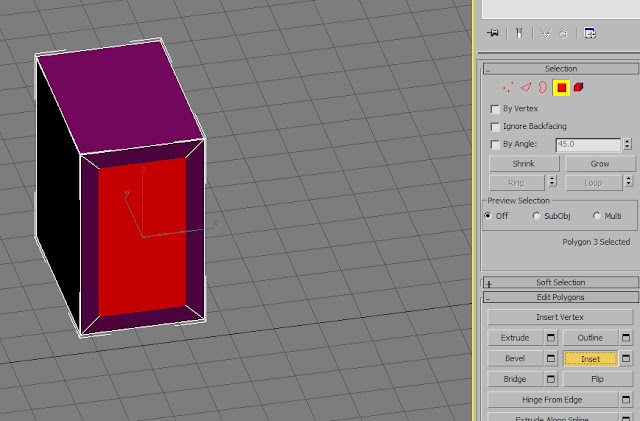The width and height of the screenshot is (640, 421).
Task: Expand the Soft Selection rollout
Action: point(560,282)
